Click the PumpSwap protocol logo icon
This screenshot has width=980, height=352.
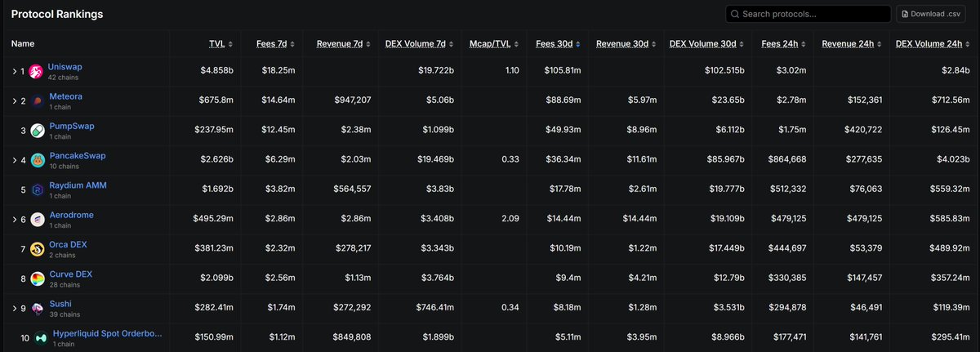click(x=36, y=131)
